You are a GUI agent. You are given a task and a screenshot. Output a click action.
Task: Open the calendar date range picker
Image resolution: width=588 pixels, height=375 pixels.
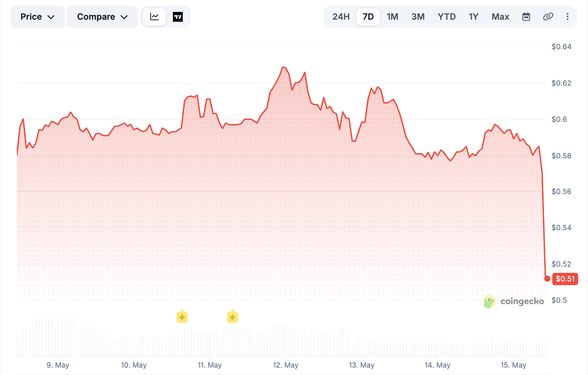coord(526,17)
